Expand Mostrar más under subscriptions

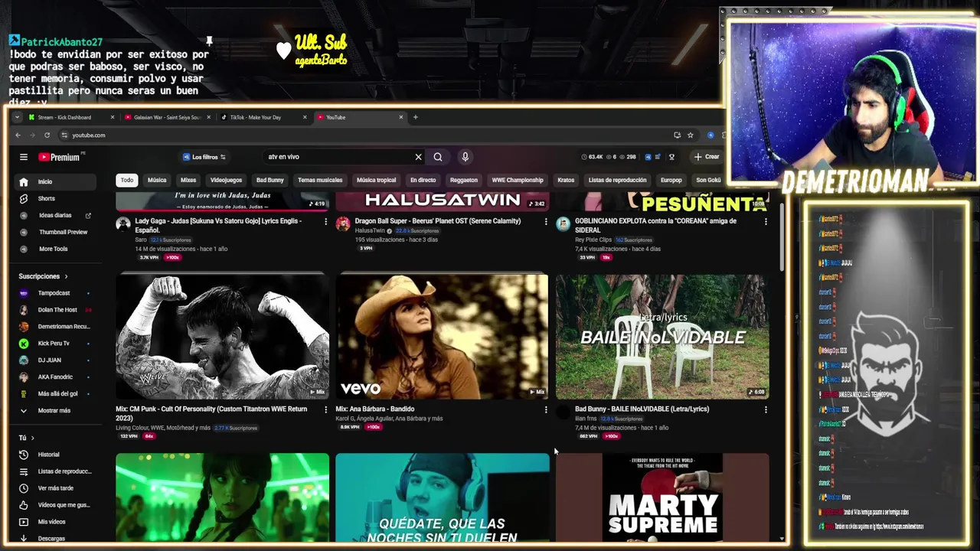tap(54, 410)
